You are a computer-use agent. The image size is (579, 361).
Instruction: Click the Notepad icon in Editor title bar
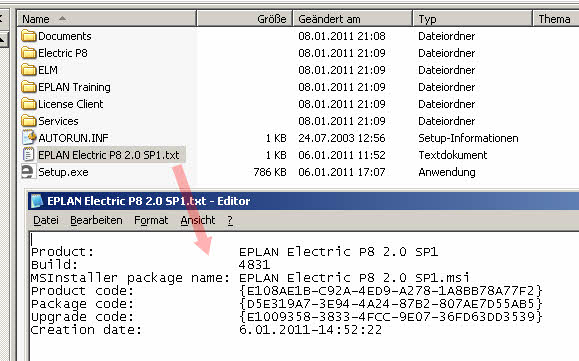tap(37, 201)
